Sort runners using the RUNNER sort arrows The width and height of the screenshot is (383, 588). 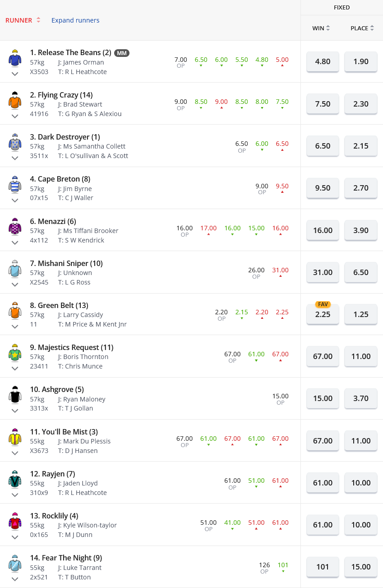38,20
